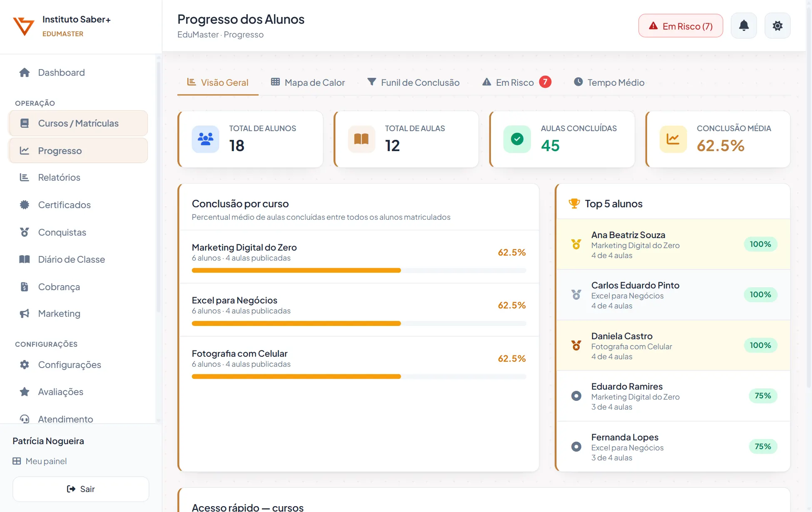
Task: Click the silver medal for Carlos Eduardo Pinto
Action: tap(576, 295)
